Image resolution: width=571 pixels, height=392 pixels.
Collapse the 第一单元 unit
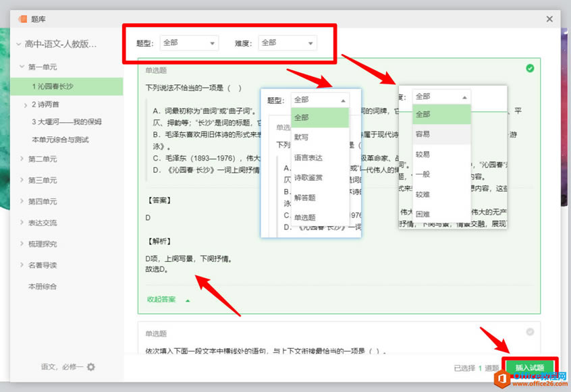[x=22, y=67]
